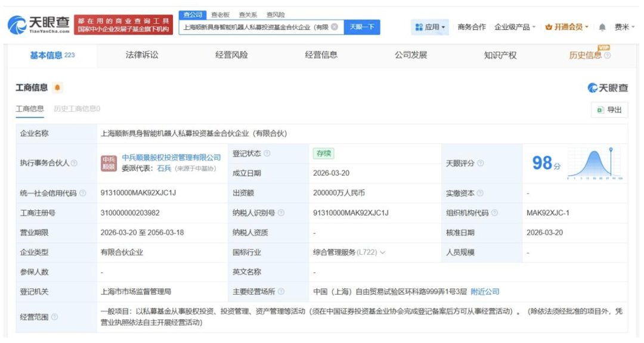Click the 200000万人民币 capital value

point(339,193)
